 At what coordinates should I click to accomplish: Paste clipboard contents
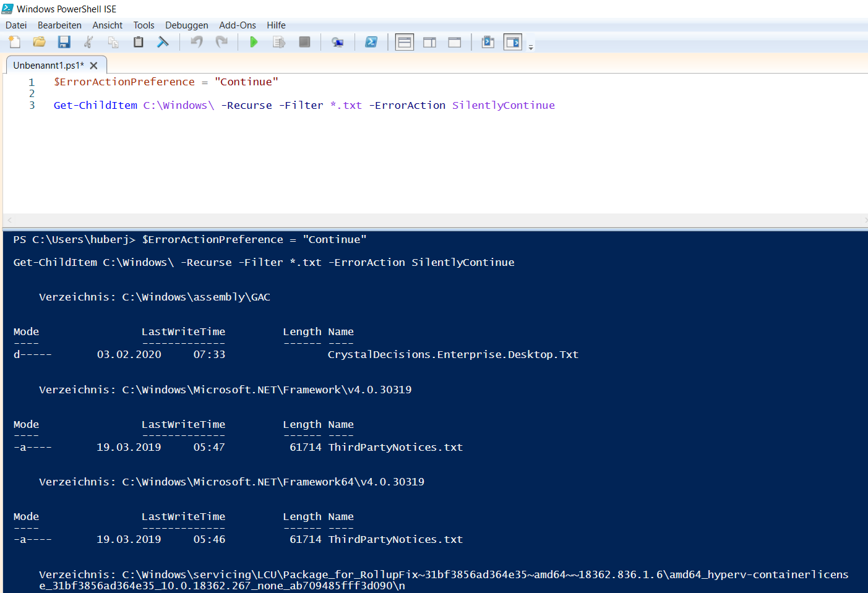[138, 41]
